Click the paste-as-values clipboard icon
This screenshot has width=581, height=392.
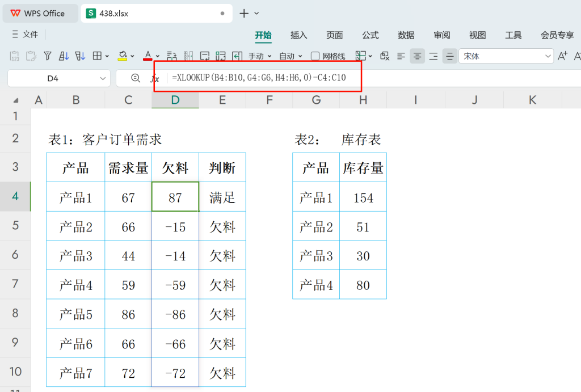[x=14, y=56]
